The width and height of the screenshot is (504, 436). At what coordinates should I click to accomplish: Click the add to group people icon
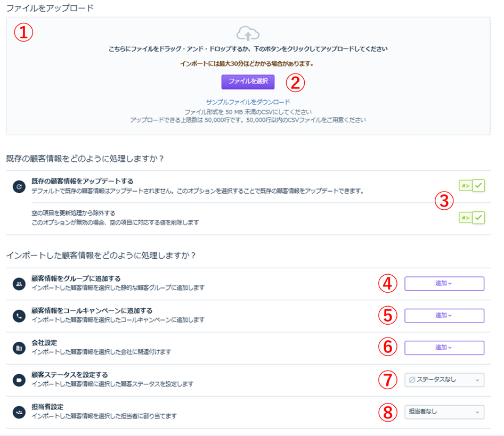point(19,284)
